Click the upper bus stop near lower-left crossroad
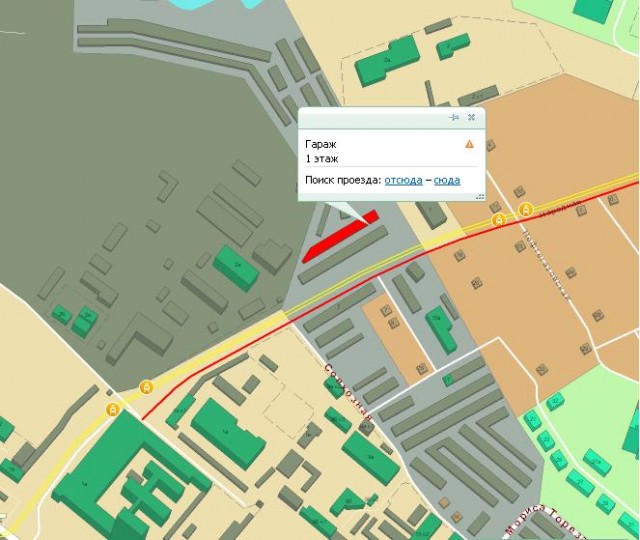Image resolution: width=640 pixels, height=540 pixels. tap(147, 387)
